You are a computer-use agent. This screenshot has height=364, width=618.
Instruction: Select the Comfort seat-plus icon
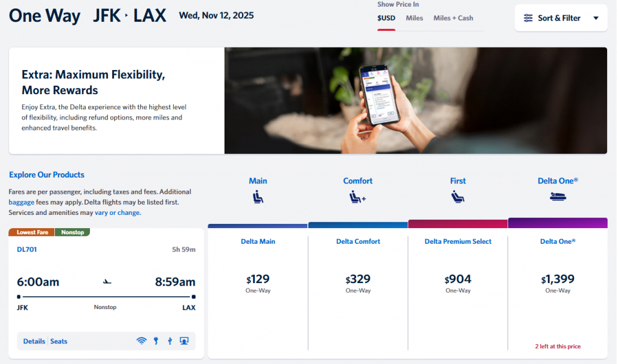[357, 196]
